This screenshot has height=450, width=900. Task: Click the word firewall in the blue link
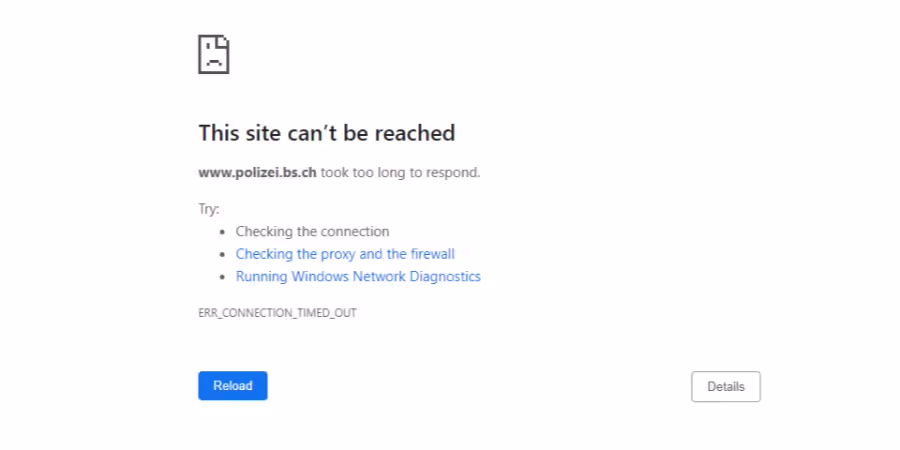tap(432, 254)
